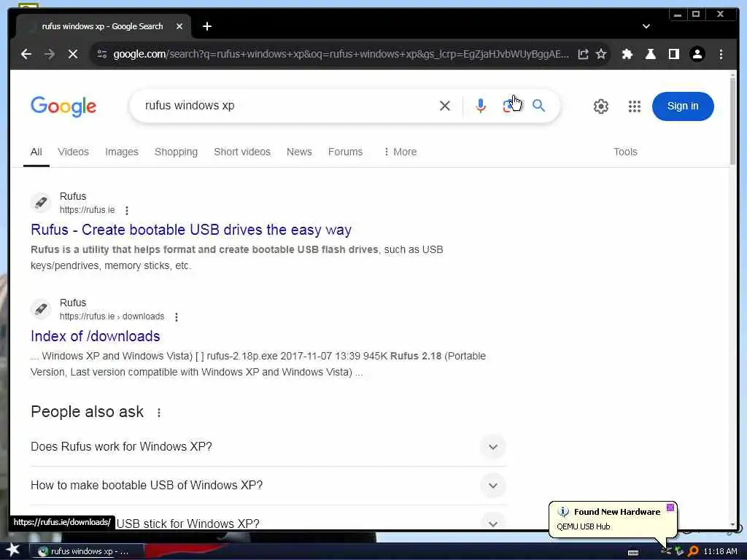Open a new browser tab
Image resolution: width=747 pixels, height=560 pixels.
[x=206, y=27]
